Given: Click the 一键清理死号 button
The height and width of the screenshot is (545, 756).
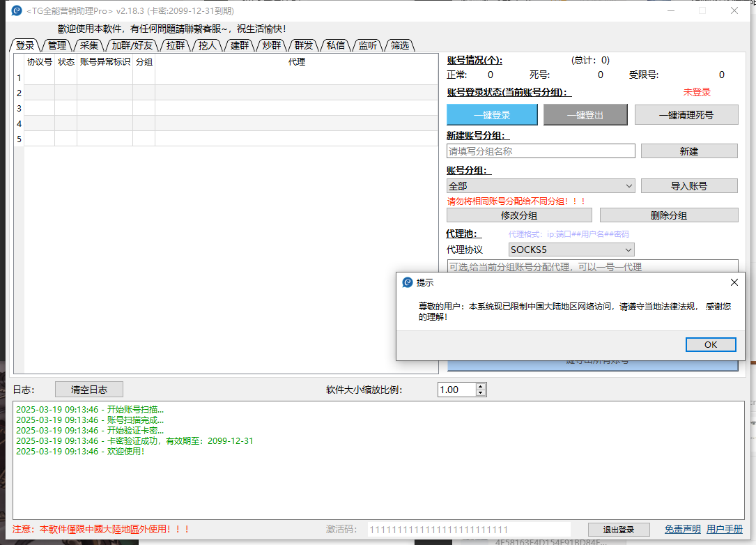Looking at the screenshot, I should 686,115.
